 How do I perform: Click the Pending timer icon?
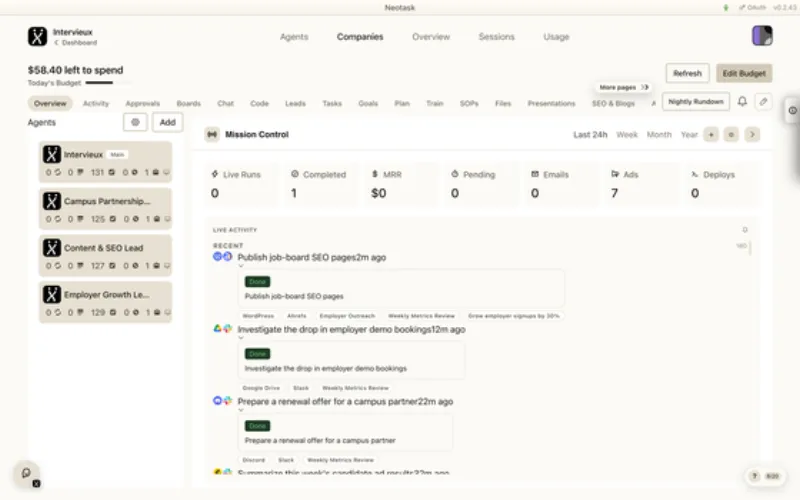455,174
